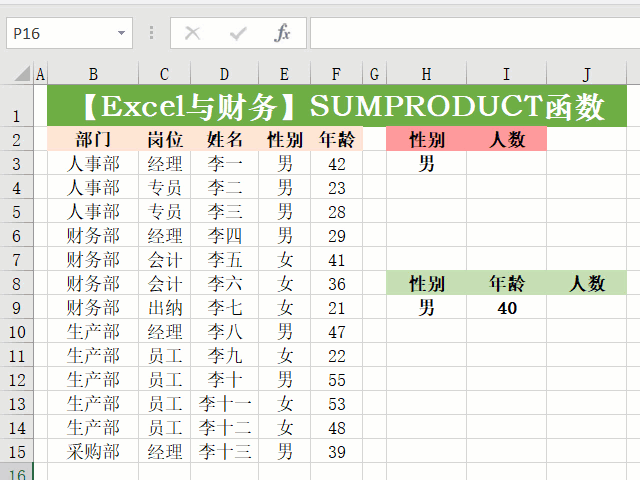Click 女 in the 李九 row

(x=284, y=355)
